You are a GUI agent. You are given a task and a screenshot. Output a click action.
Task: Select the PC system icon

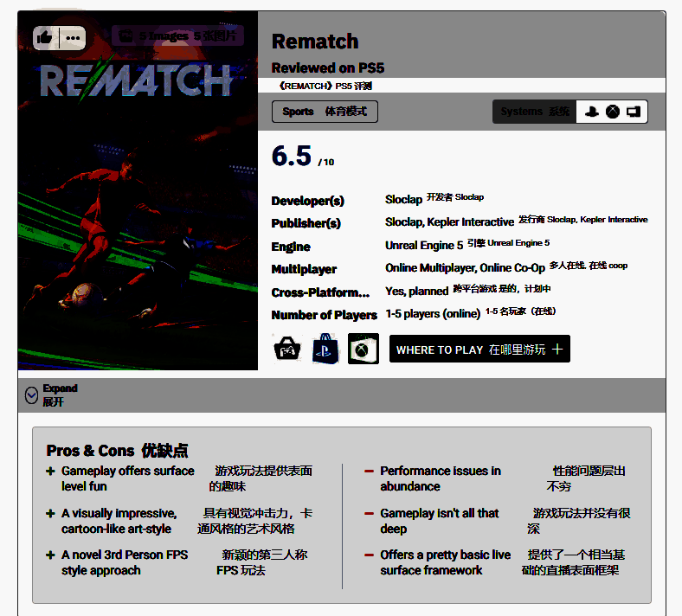[634, 112]
